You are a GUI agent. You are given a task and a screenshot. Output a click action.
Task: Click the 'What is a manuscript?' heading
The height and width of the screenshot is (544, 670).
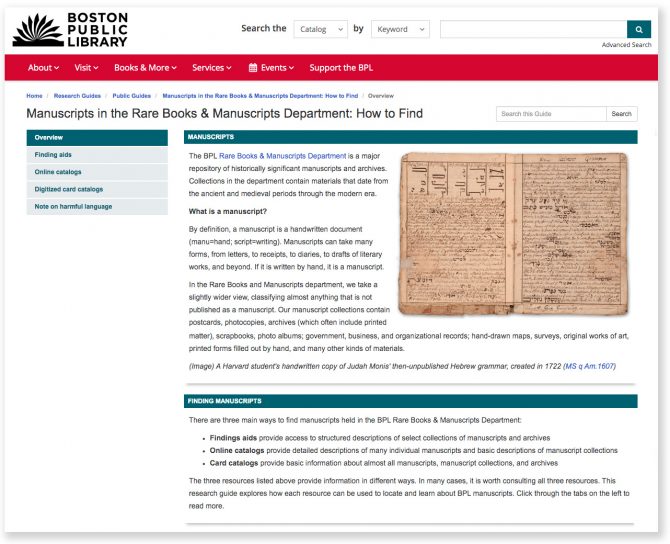[228, 212]
